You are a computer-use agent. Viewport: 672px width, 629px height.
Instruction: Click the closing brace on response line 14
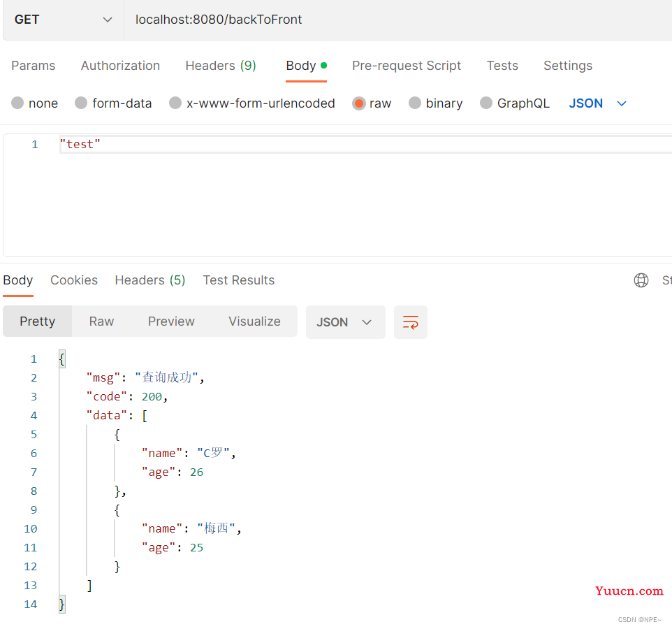click(61, 604)
